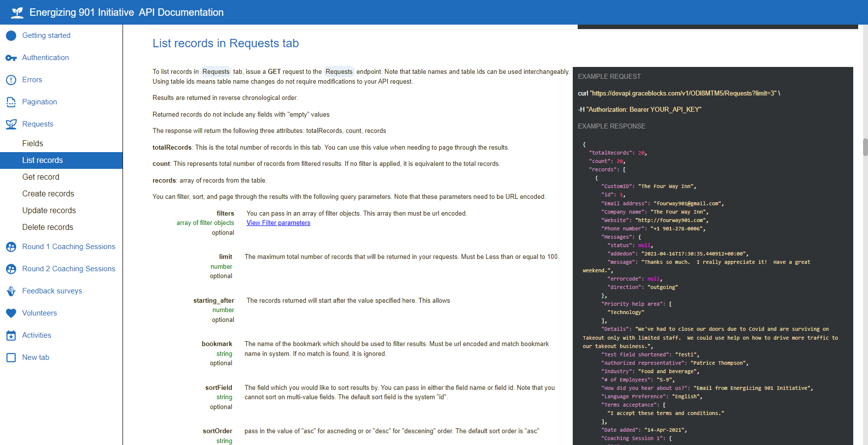Screen dimensions: 868x445
Task: Click the curl example request URL text
Action: [x=679, y=94]
